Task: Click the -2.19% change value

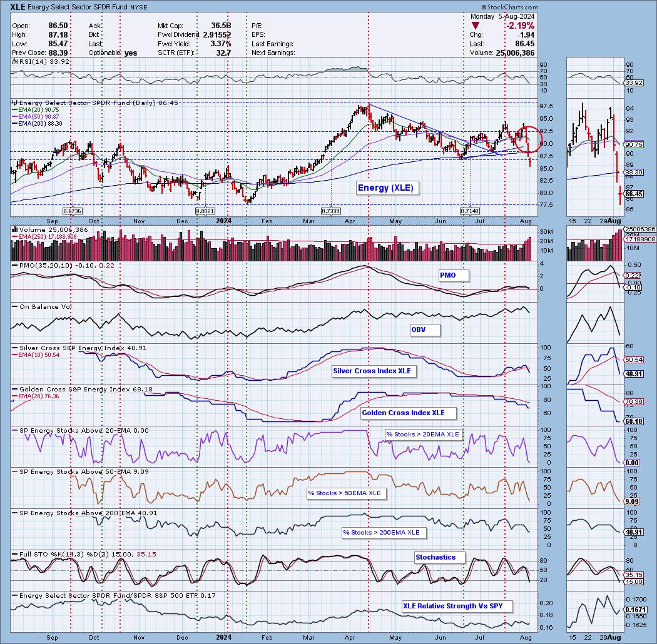Action: tap(520, 26)
